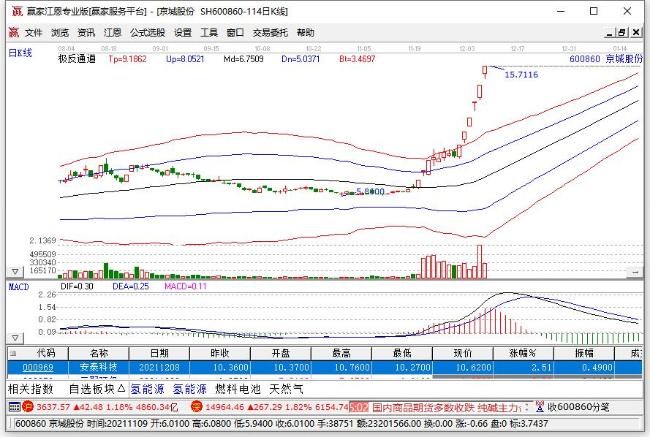Click the table corner icon beside 代码
The image size is (650, 437).
(x=13, y=354)
